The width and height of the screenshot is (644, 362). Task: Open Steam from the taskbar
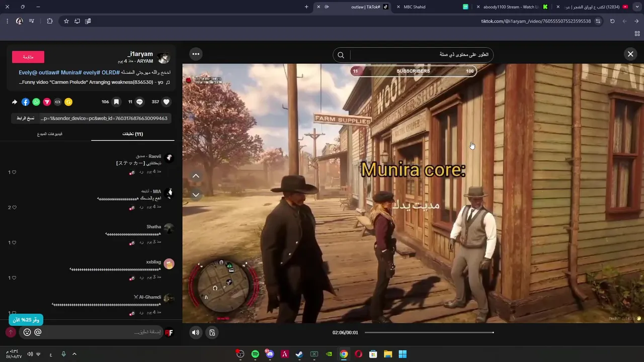click(x=299, y=354)
